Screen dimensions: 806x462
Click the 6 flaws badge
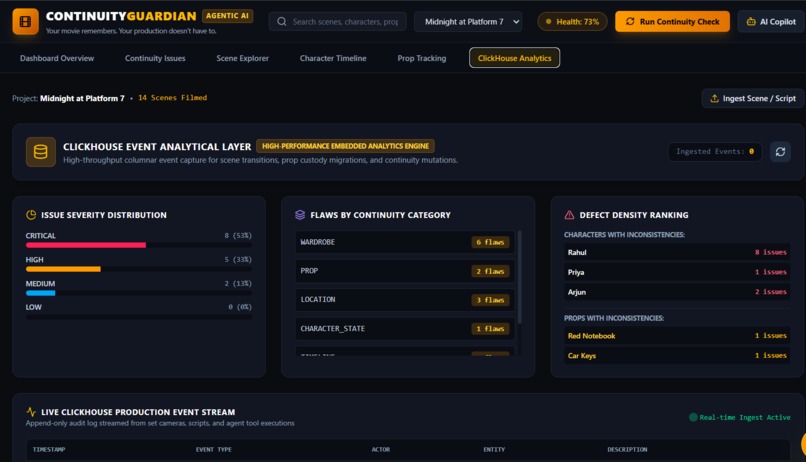pos(490,242)
